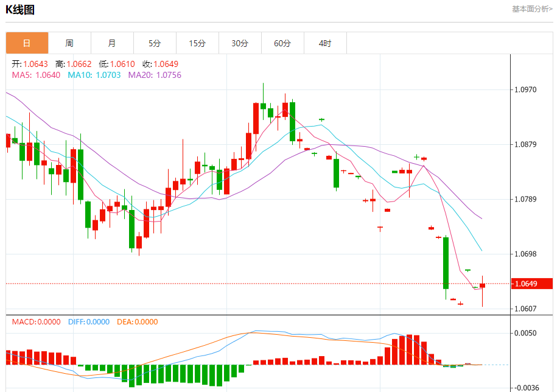Switch to the 周 weekly tab
This screenshot has width=560, height=392.
tap(69, 43)
